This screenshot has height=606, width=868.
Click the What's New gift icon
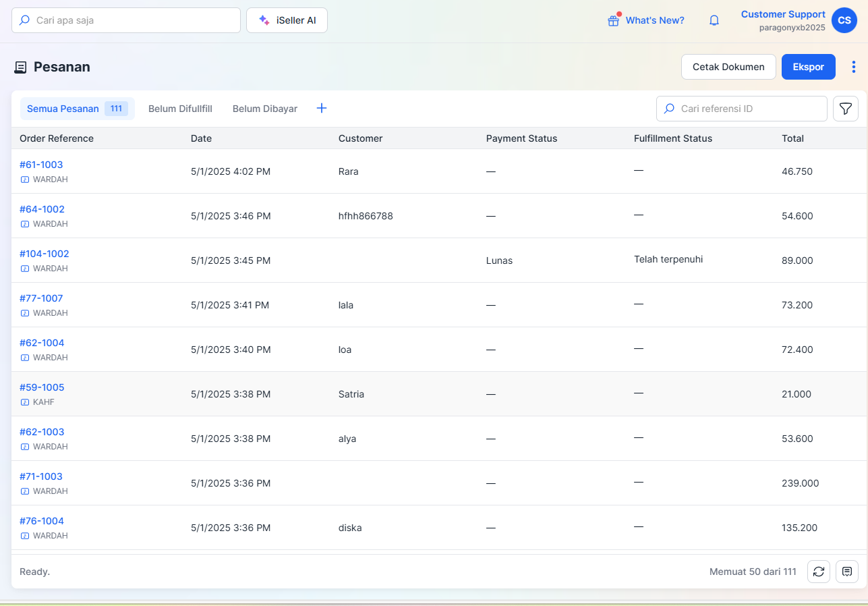point(613,20)
